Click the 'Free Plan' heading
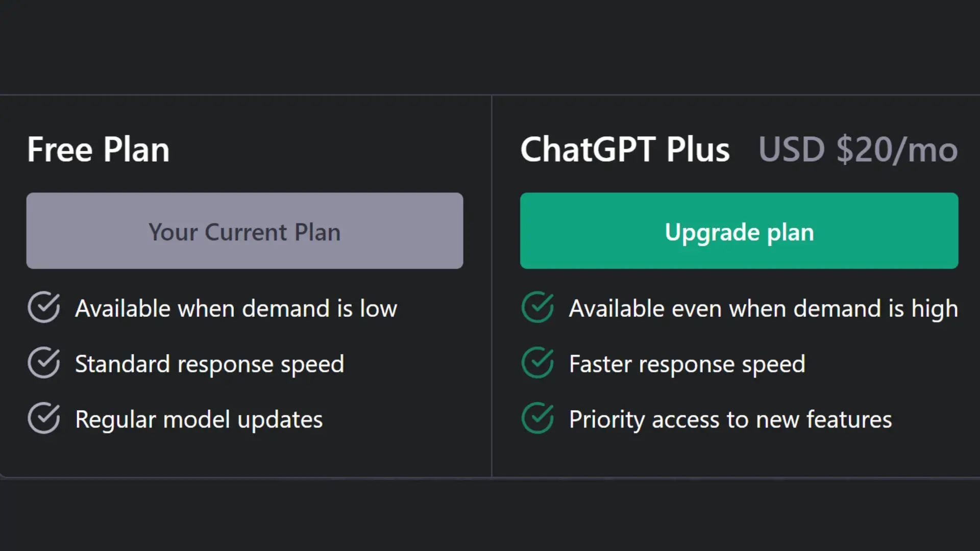980x551 pixels. 99,149
